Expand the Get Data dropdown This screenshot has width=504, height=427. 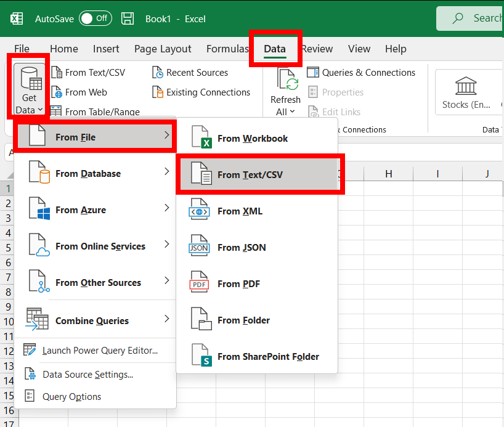(x=29, y=90)
